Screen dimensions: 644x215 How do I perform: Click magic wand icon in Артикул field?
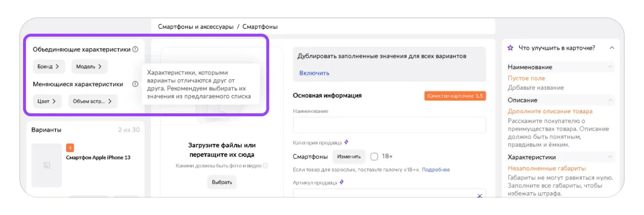(x=479, y=196)
